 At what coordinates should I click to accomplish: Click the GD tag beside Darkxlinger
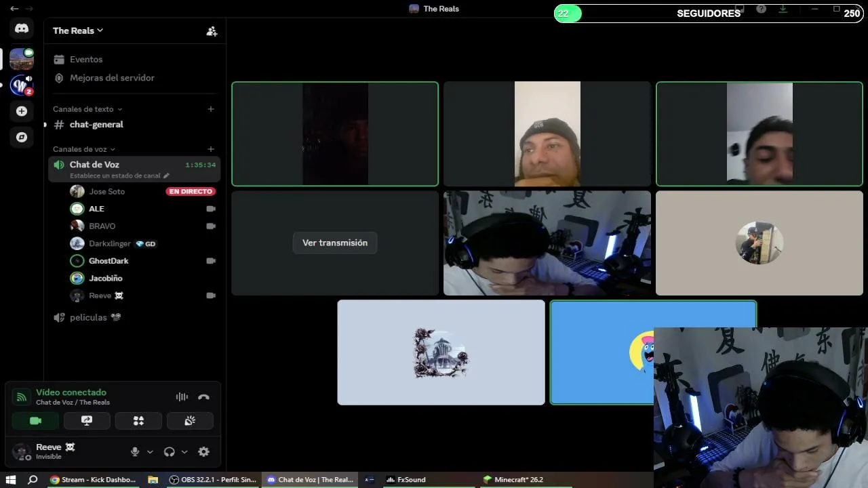[x=146, y=244]
